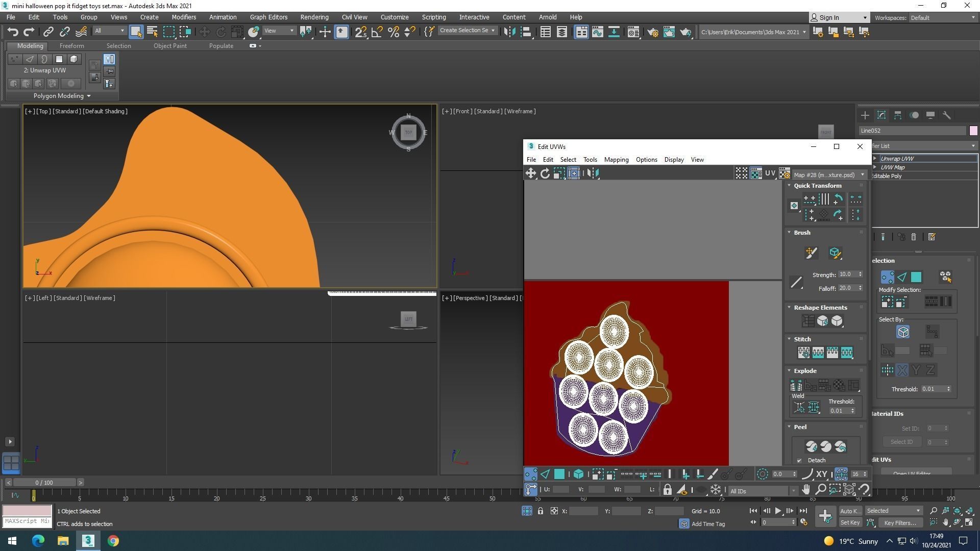The width and height of the screenshot is (980, 551).
Task: Click Undo arrow in main toolbar
Action: point(13,32)
